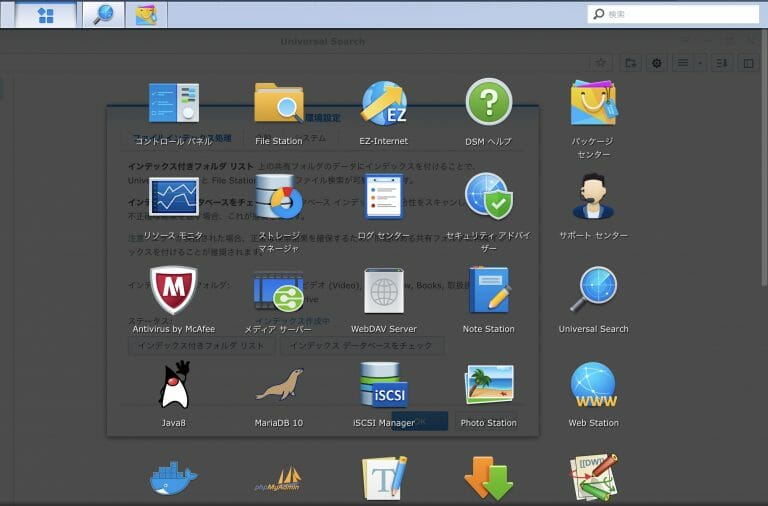Launch File Station
Viewport: 768px width, 506px height.
pos(279,103)
